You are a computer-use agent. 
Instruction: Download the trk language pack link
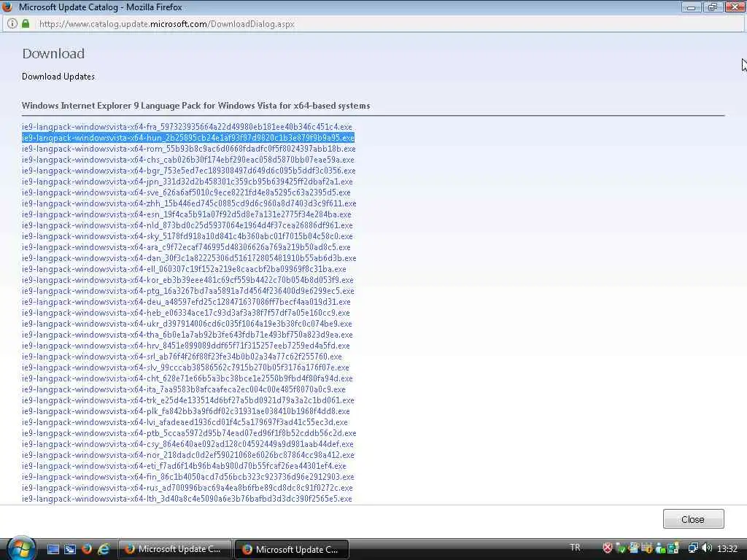pos(188,400)
